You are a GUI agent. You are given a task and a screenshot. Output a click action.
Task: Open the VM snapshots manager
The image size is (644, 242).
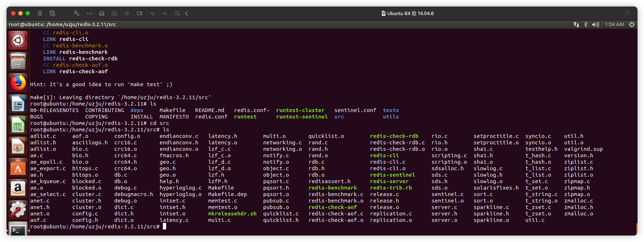pyautogui.click(x=52, y=13)
